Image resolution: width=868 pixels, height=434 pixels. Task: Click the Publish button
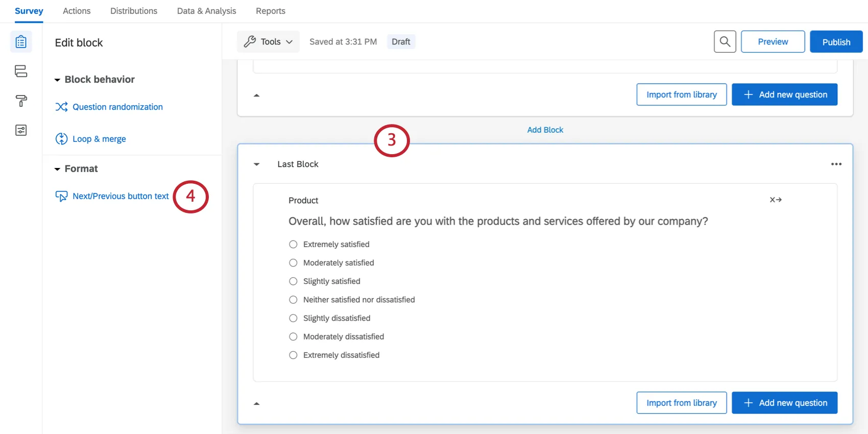click(836, 42)
